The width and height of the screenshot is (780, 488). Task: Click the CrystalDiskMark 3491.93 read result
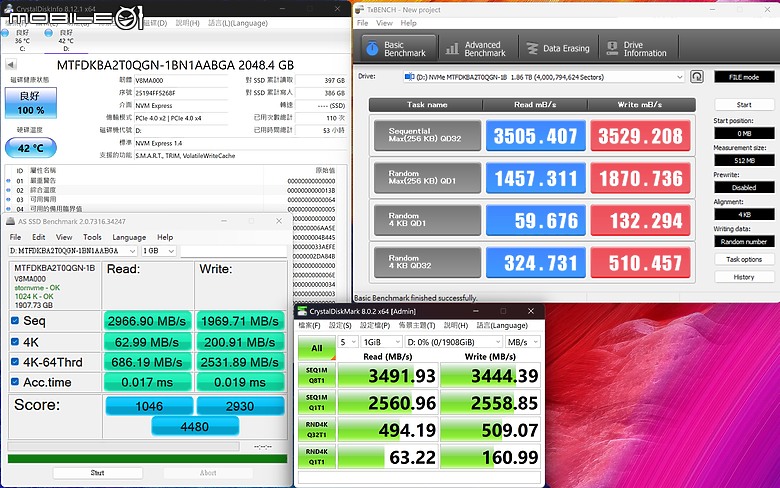pyautogui.click(x=388, y=376)
